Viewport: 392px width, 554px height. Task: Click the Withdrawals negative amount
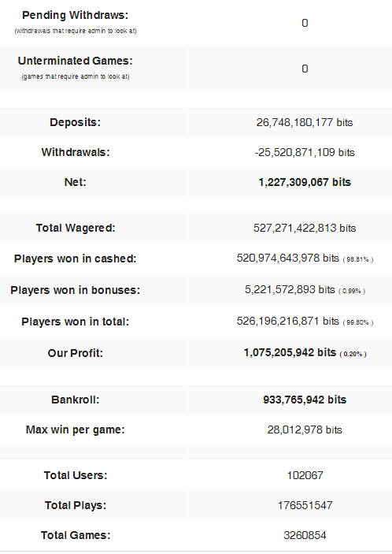(x=305, y=152)
